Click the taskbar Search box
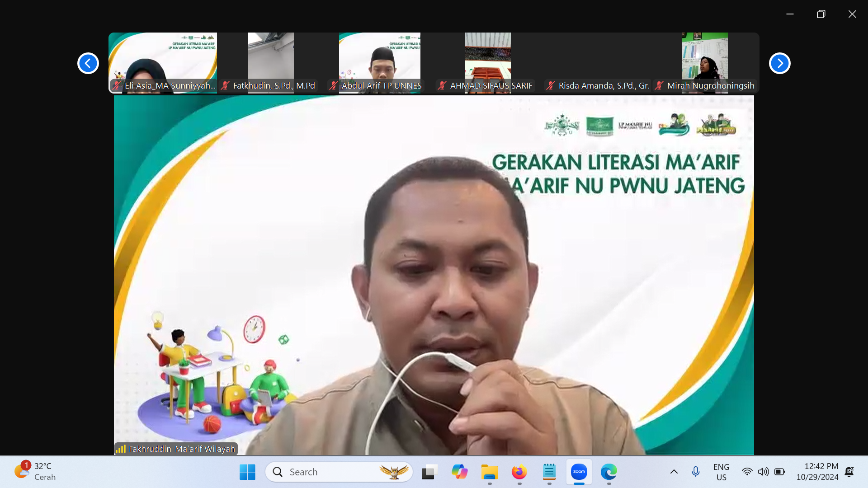 tap(339, 472)
